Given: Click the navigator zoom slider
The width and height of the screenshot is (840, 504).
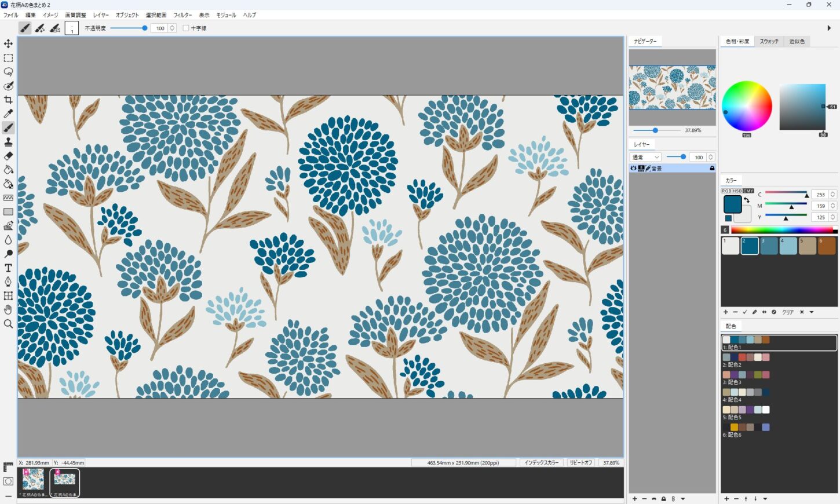Looking at the screenshot, I should (x=656, y=130).
